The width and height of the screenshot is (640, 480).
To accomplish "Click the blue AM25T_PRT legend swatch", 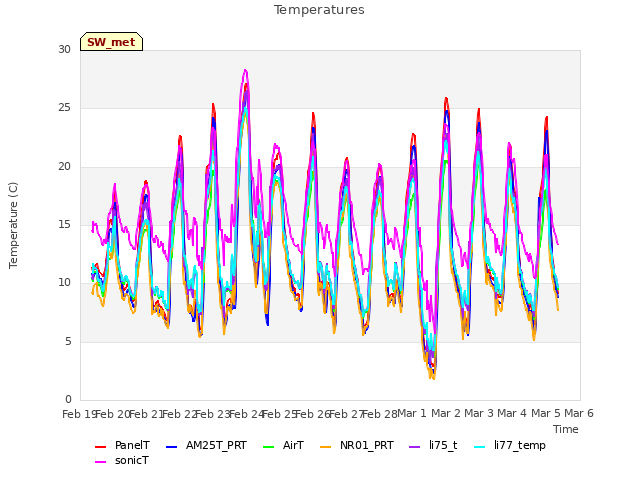I will pyautogui.click(x=171, y=447).
